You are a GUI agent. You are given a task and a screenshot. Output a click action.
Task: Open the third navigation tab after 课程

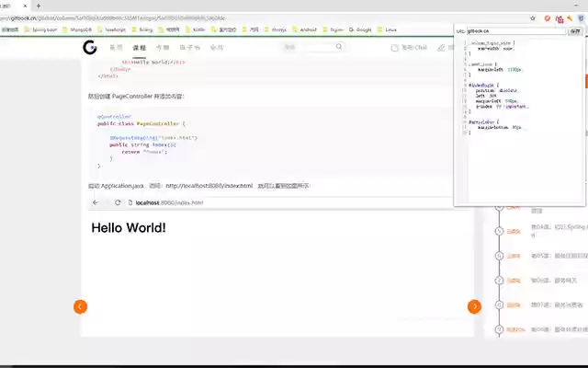click(x=163, y=48)
